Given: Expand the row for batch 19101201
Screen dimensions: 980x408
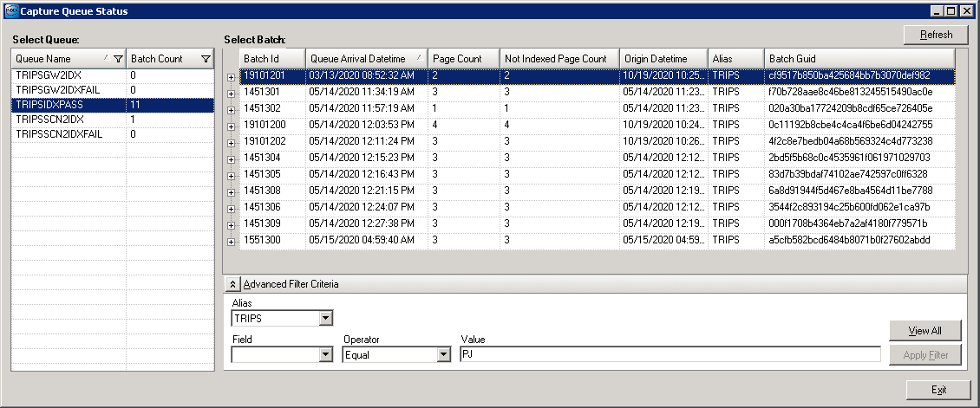Looking at the screenshot, I should point(232,76).
